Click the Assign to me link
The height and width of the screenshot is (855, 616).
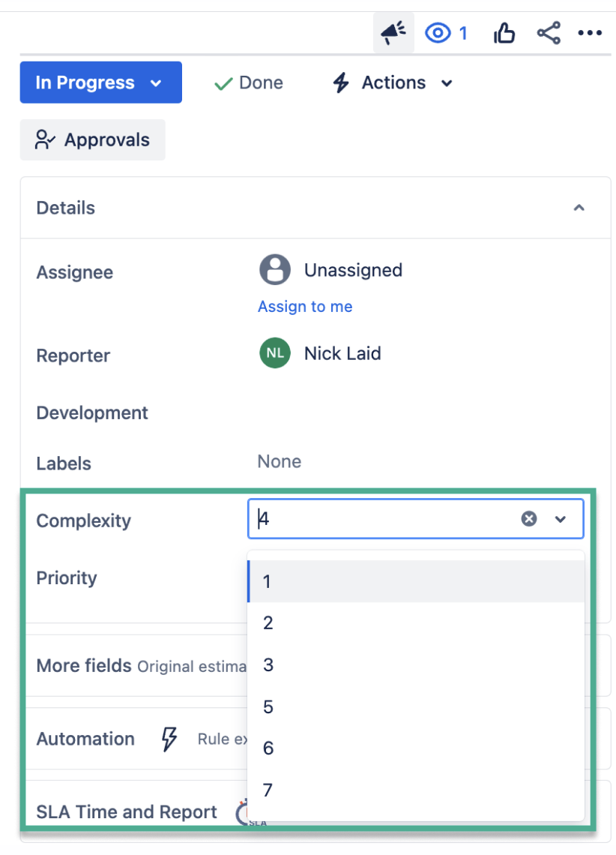coord(305,307)
